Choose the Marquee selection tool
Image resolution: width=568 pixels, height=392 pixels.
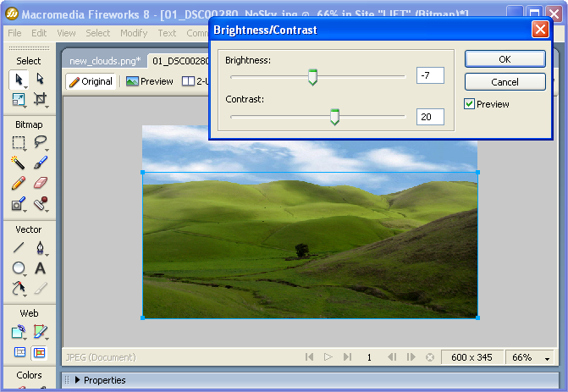click(x=19, y=142)
